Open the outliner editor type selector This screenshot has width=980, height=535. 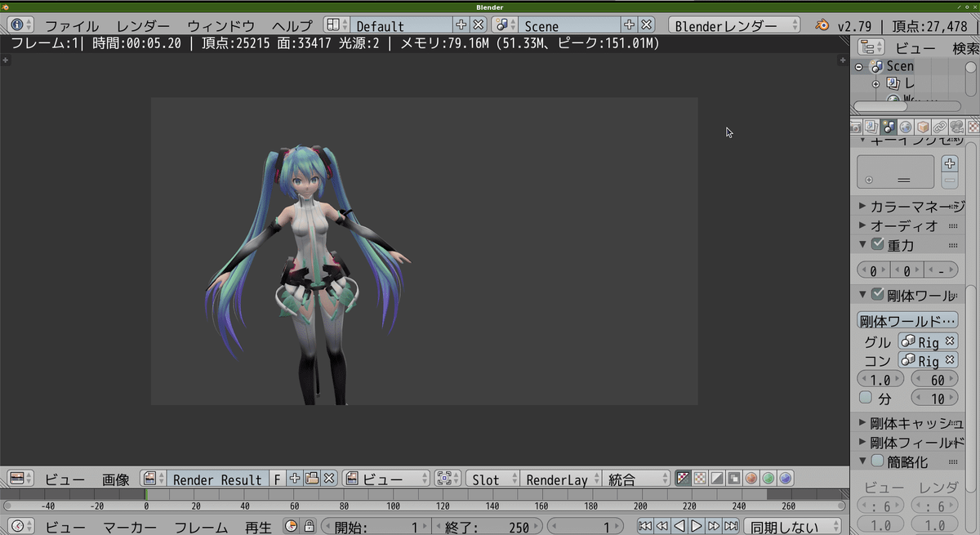871,47
